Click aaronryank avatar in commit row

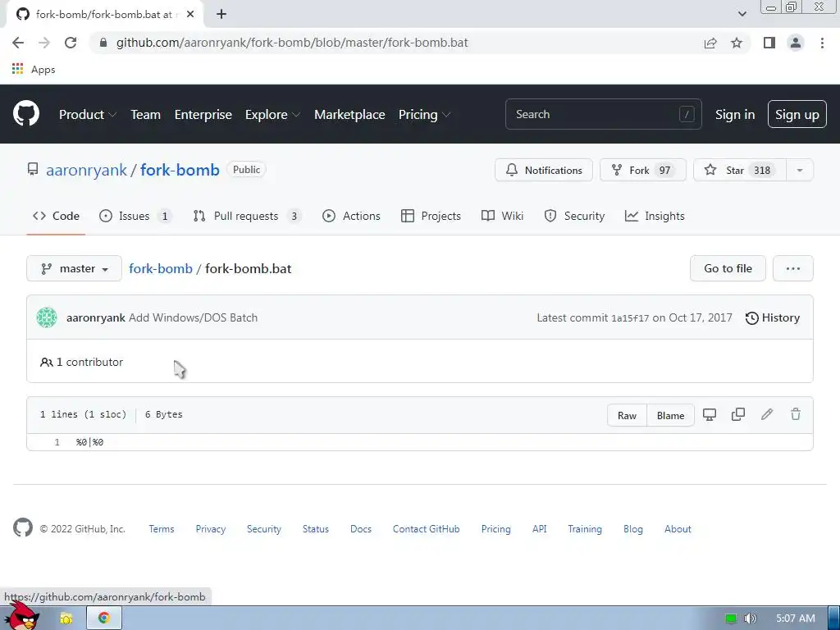point(47,317)
